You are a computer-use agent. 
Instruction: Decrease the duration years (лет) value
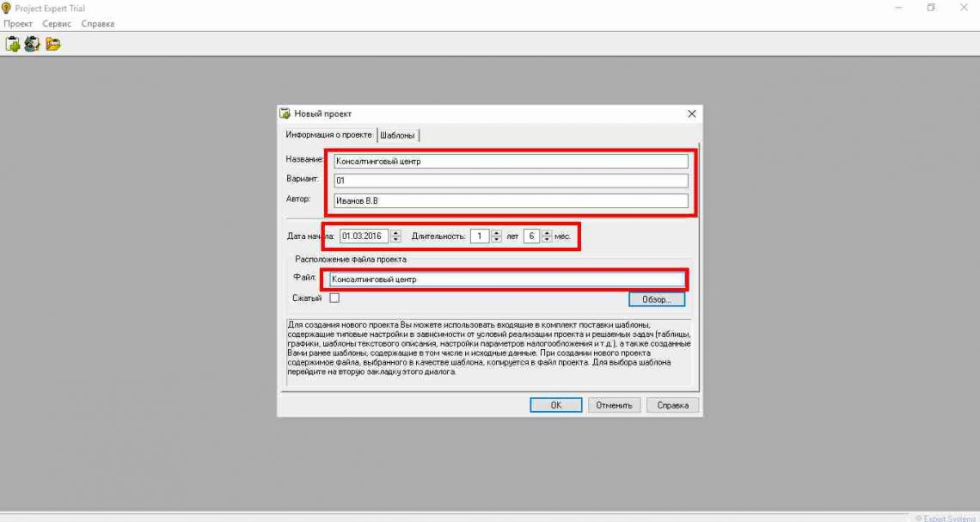[496, 239]
